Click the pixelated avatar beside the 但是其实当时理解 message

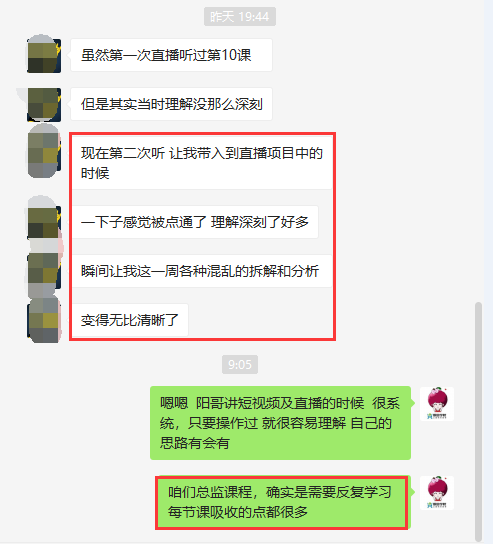tap(44, 104)
